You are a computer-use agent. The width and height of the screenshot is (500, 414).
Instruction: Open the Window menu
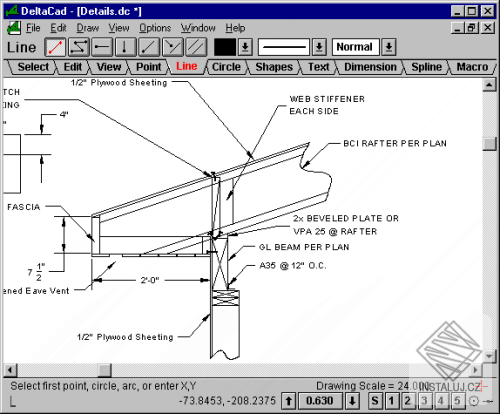coord(198,28)
